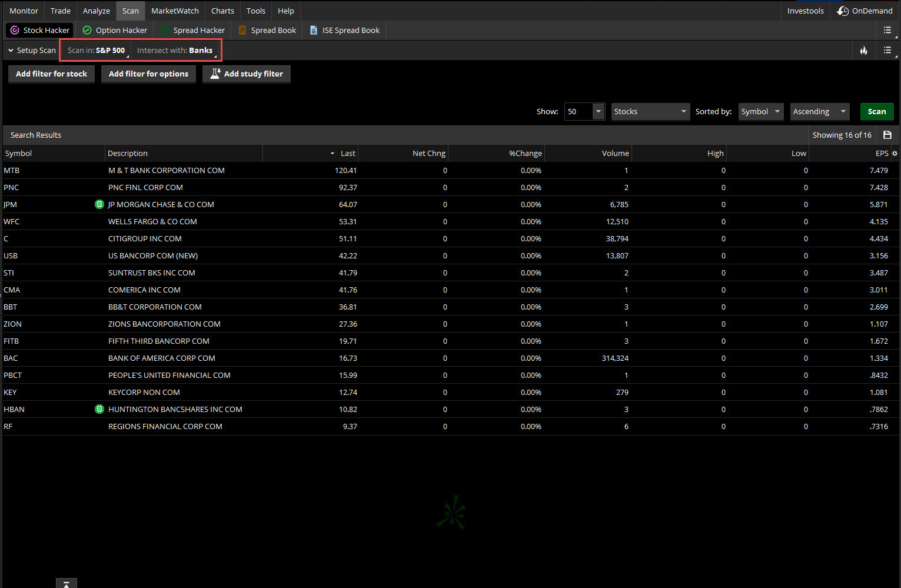Viewport: 901px width, 588px height.
Task: Click the WFC symbol
Action: click(x=12, y=221)
